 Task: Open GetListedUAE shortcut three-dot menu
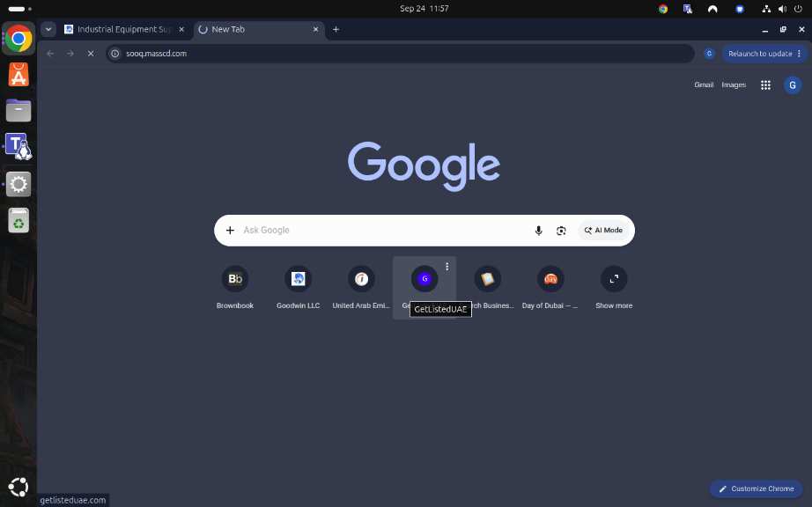click(x=447, y=267)
